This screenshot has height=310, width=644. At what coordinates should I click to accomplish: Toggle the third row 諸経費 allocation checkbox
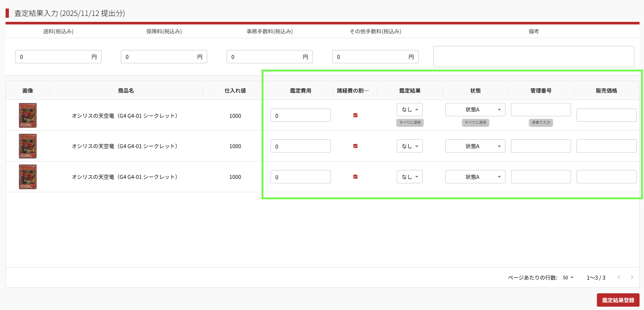click(355, 177)
